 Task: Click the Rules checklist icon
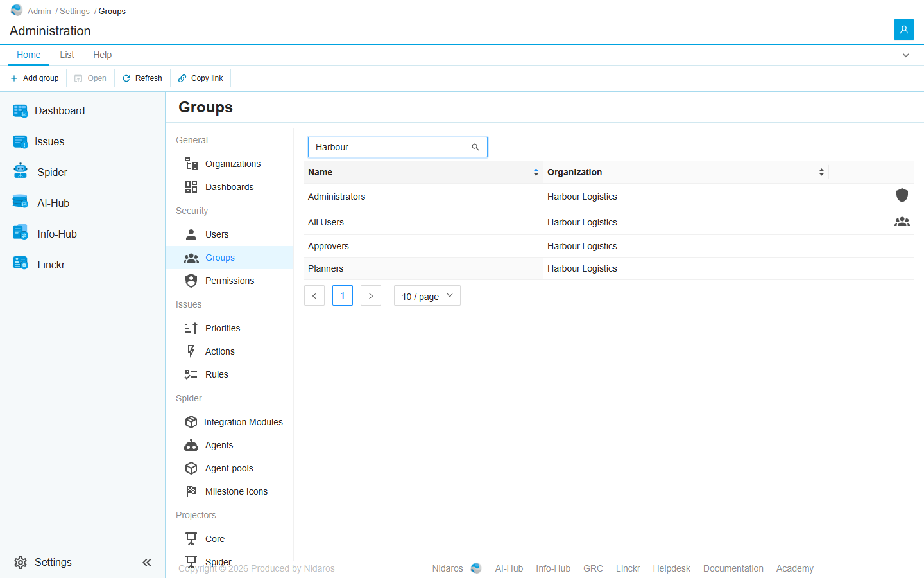[x=191, y=374]
